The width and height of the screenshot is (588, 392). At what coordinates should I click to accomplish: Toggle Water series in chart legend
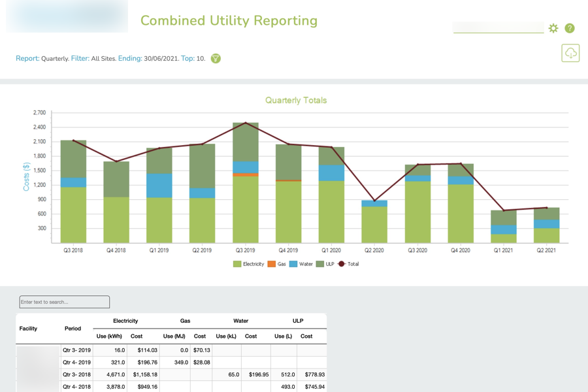(x=301, y=264)
